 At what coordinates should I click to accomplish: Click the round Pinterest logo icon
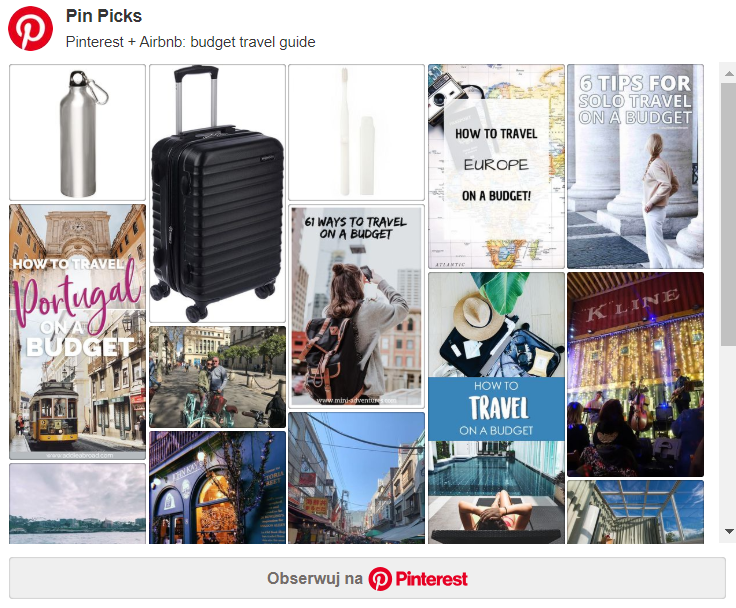coord(31,29)
